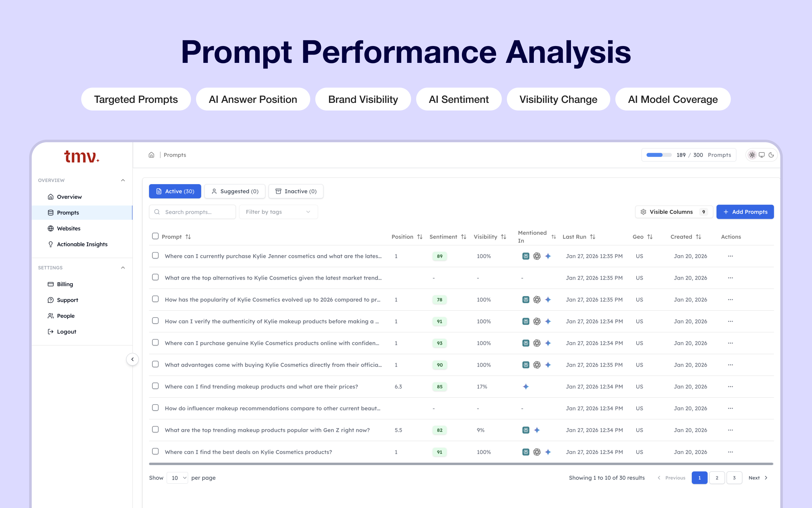Sort by Last Run column arrows
This screenshot has width=812, height=508.
click(x=593, y=237)
